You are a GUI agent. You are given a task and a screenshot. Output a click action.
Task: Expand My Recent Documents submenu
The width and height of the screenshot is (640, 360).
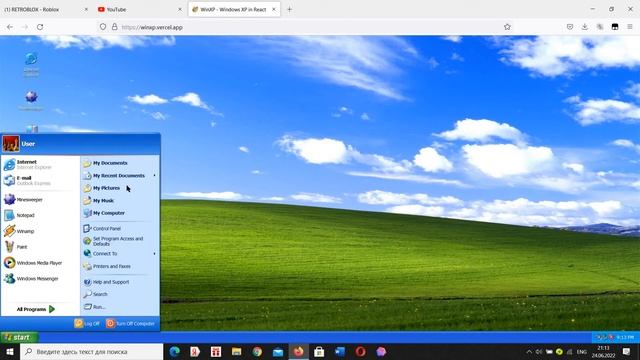120,176
